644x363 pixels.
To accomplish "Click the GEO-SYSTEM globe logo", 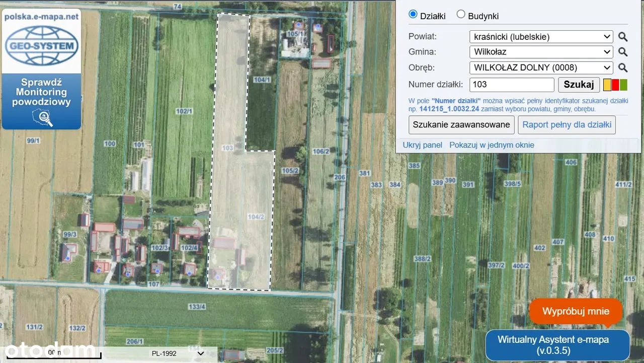I will coord(41,46).
